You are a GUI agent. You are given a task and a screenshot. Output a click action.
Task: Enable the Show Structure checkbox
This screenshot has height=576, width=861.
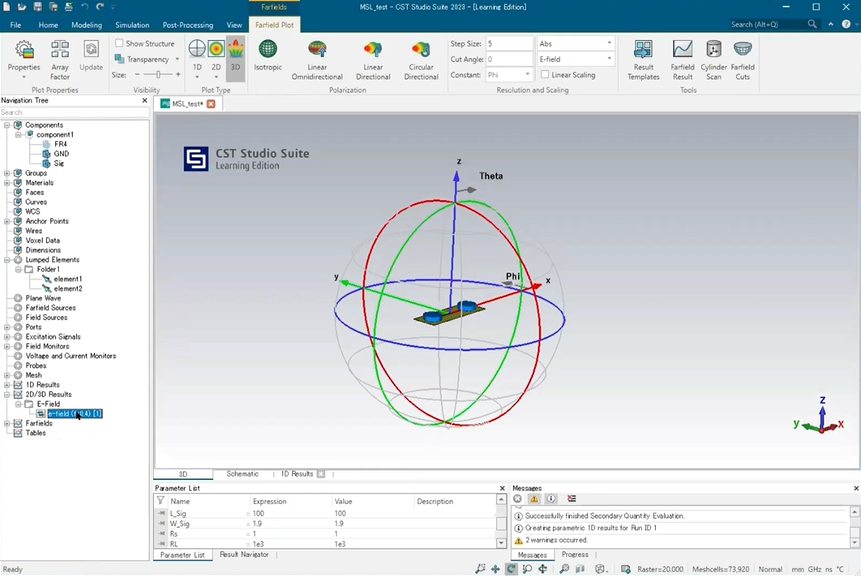(120, 44)
